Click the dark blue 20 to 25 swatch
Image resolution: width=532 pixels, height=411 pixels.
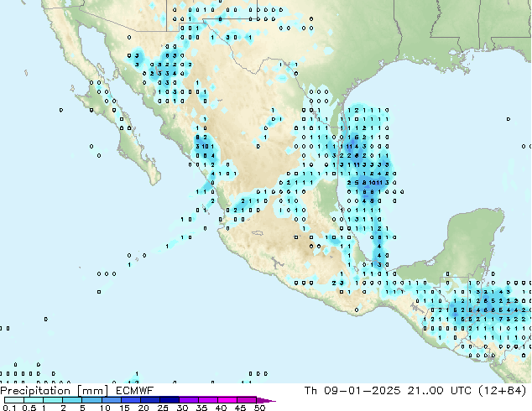(x=153, y=400)
